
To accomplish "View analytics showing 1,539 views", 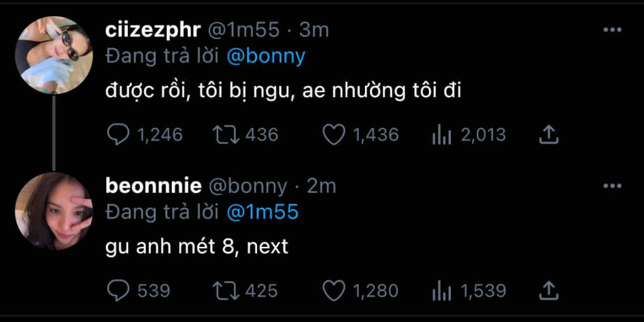I will pos(441,291).
